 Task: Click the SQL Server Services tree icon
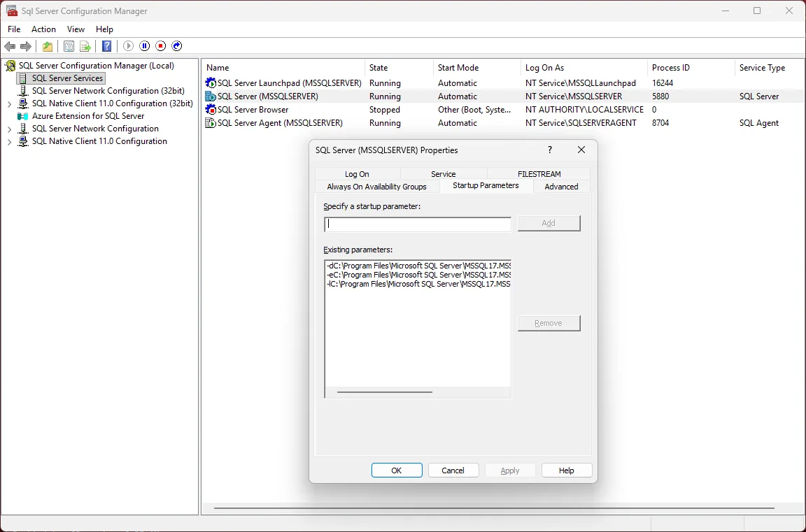pyautogui.click(x=23, y=78)
